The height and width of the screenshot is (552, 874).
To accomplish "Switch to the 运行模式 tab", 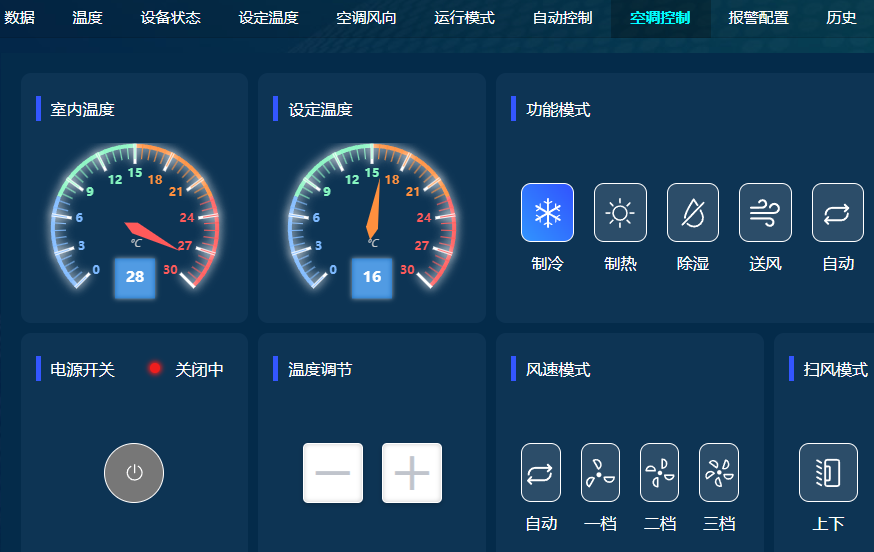I will (464, 18).
